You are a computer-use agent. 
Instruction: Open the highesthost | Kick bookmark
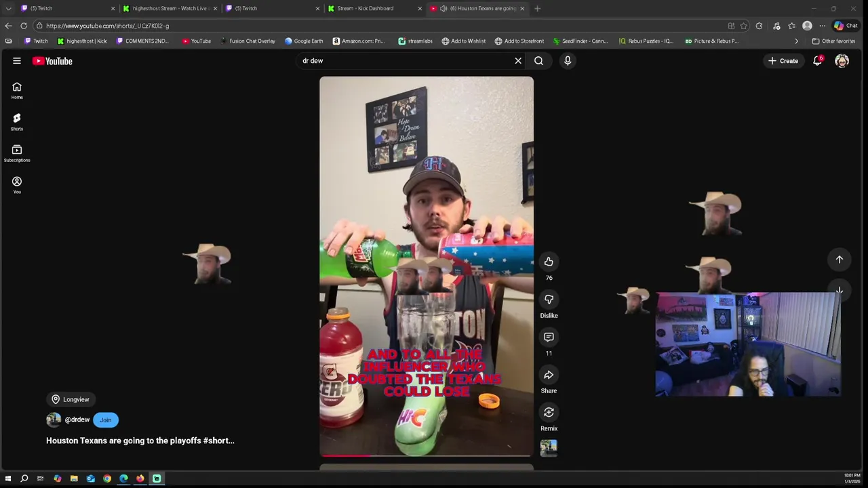(82, 41)
